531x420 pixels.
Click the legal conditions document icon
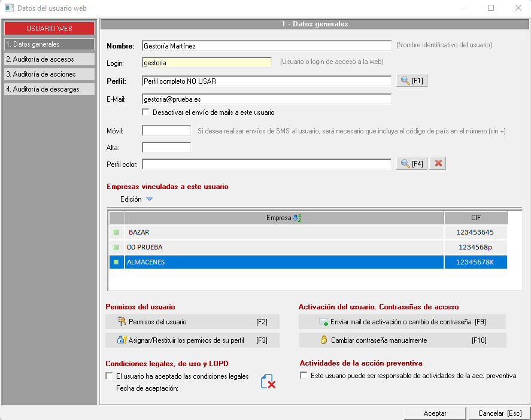tap(268, 382)
